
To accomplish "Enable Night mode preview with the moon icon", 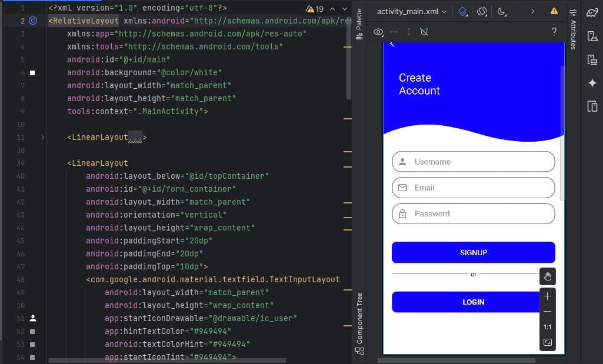I will tap(501, 11).
